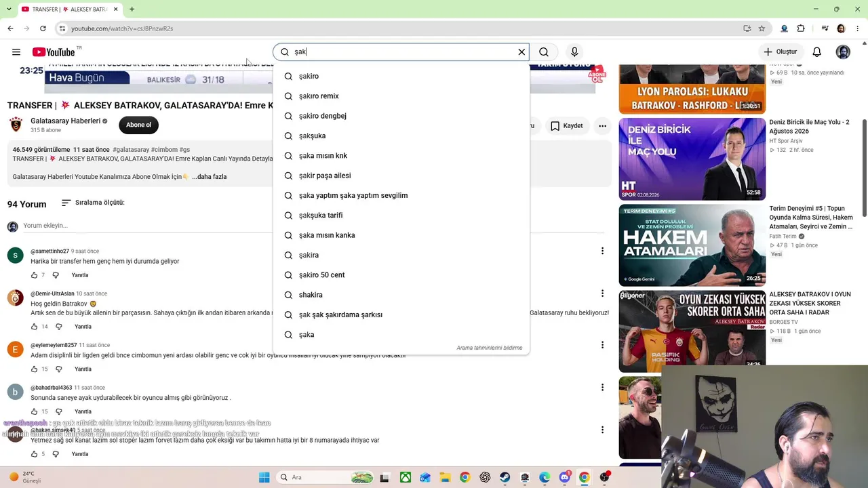The width and height of the screenshot is (868, 488).
Task: Like the comment by @eylemeyiem8257
Action: point(34,369)
